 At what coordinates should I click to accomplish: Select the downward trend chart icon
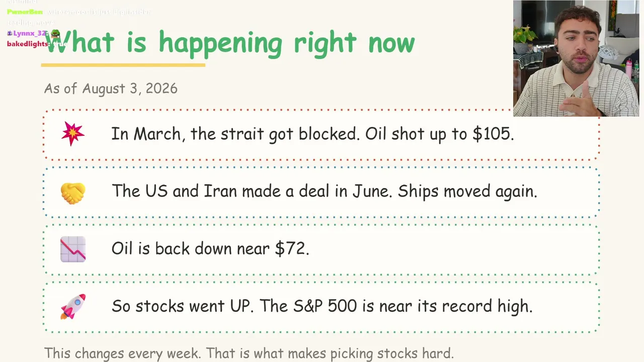coord(73,249)
